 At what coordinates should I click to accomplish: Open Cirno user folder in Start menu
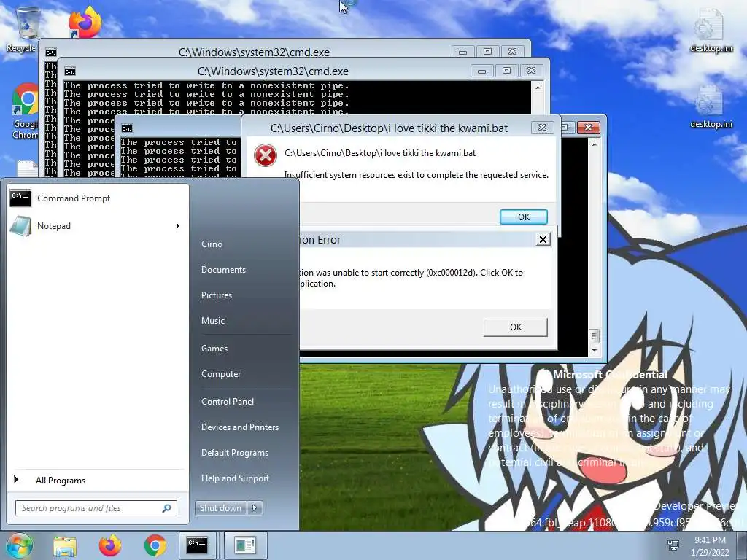(212, 244)
